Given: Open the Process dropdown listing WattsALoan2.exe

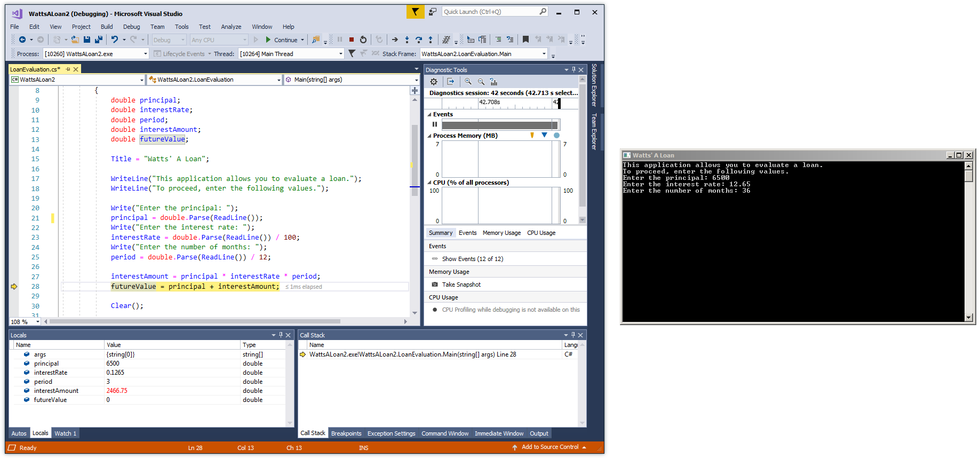Looking at the screenshot, I should [145, 53].
